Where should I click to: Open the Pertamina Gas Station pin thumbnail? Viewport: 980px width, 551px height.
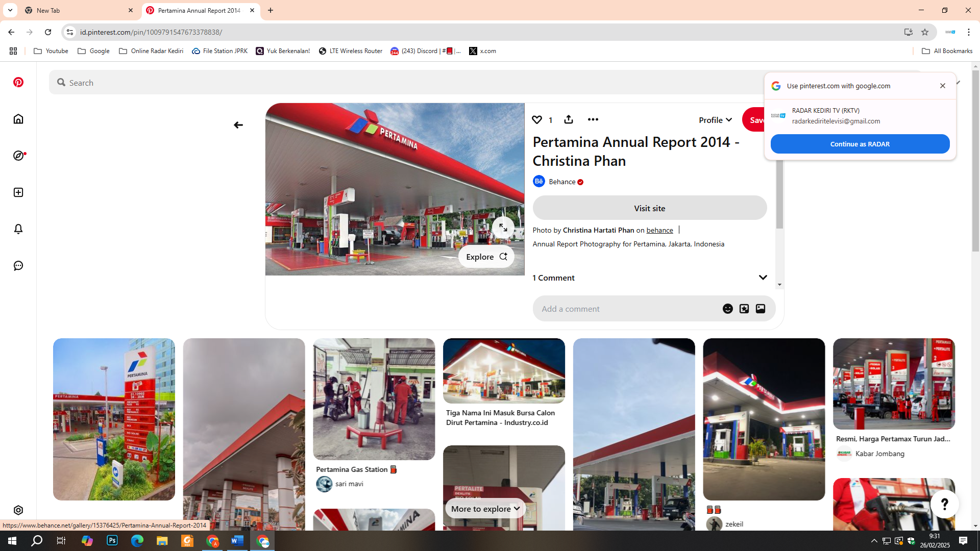point(374,399)
